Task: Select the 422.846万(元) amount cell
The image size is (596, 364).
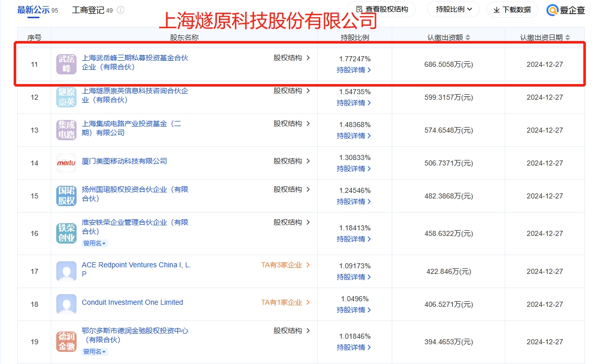Action: pos(449,272)
